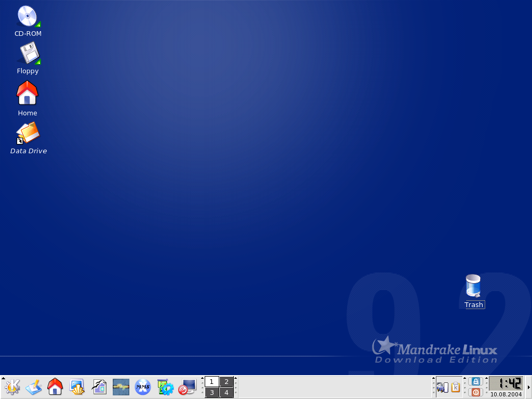
Task: Launch the monitor with red swirl icon
Action: [x=187, y=387]
